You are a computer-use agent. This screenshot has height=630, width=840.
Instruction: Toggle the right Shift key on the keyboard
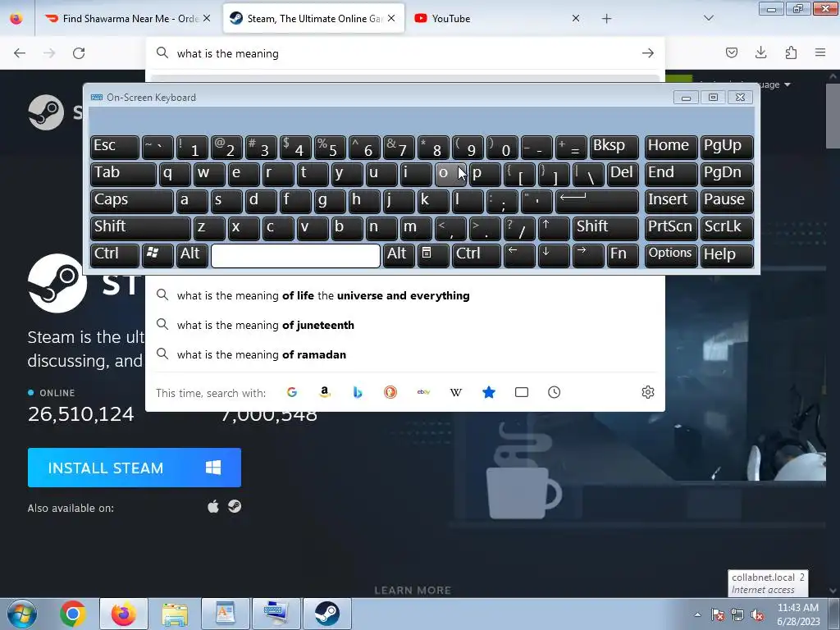605,227
